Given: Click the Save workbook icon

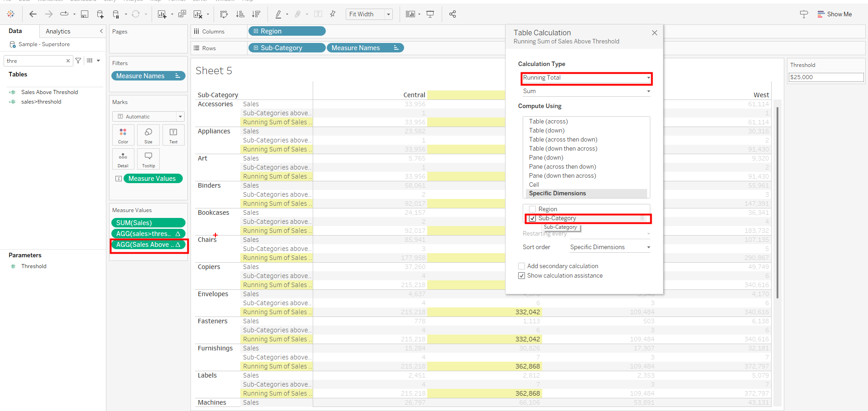Looking at the screenshot, I should coord(85,14).
